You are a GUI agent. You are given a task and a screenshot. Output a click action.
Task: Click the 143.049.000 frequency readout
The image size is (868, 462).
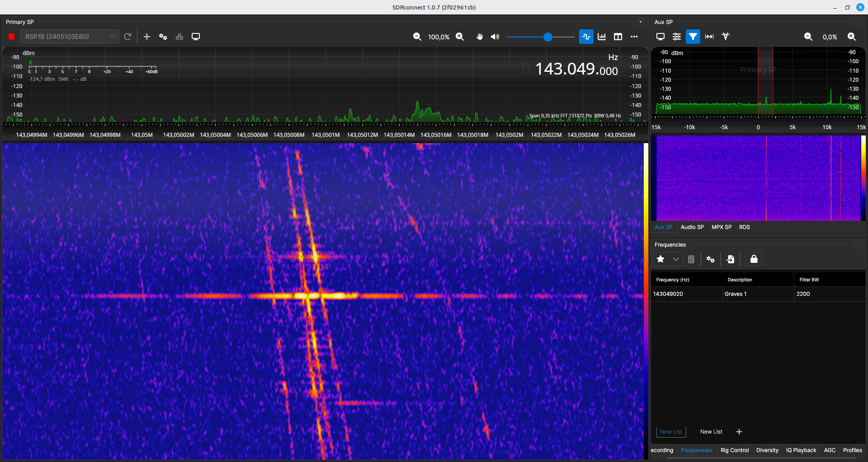pyautogui.click(x=576, y=69)
